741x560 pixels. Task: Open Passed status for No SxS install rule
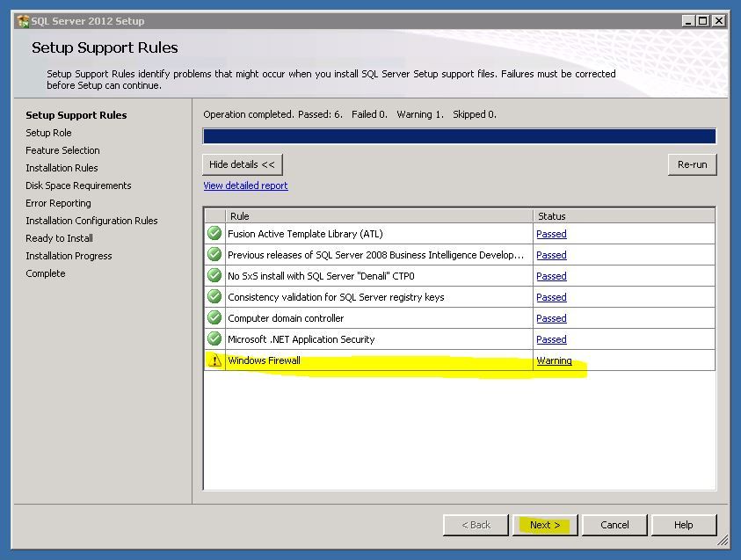tap(551, 276)
